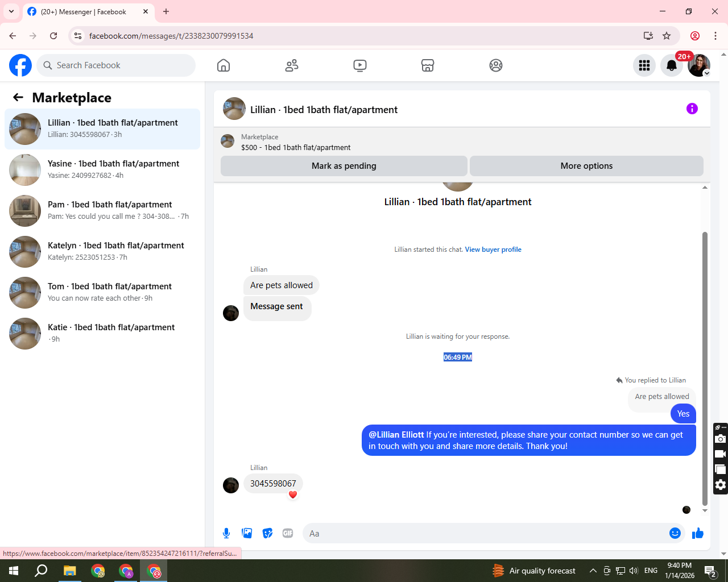
Task: Click Mark as pending button
Action: coord(344,166)
